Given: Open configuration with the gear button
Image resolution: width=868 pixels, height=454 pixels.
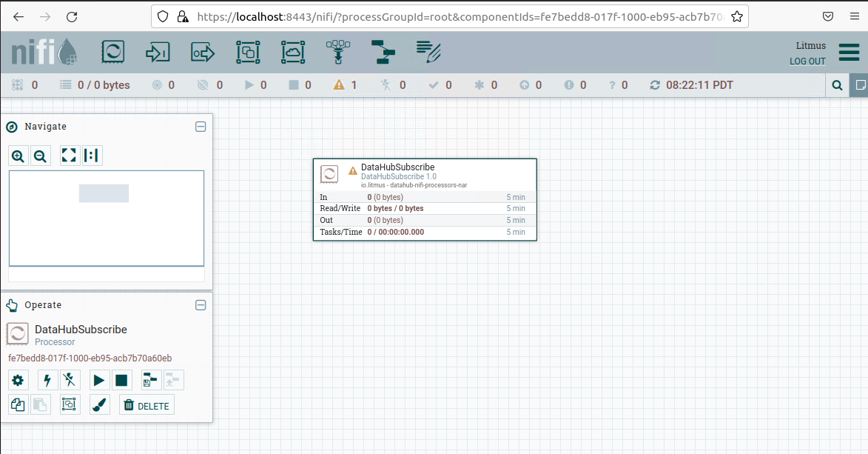Looking at the screenshot, I should (18, 380).
